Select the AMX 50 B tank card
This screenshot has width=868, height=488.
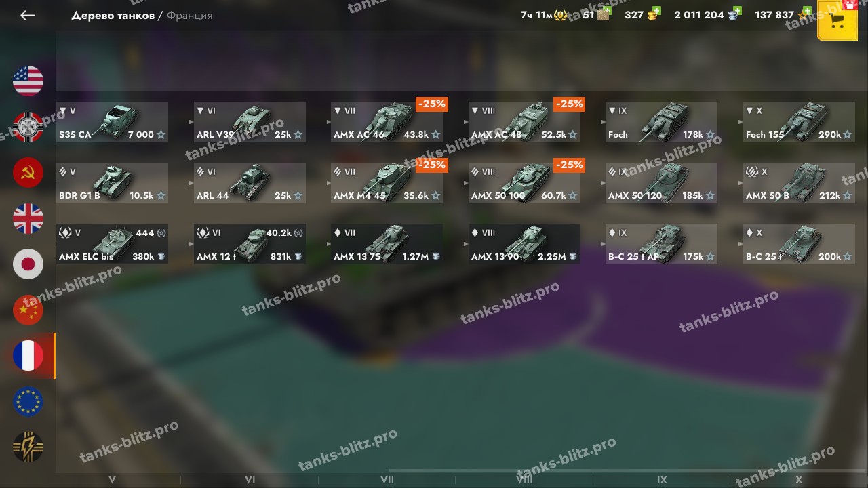799,183
